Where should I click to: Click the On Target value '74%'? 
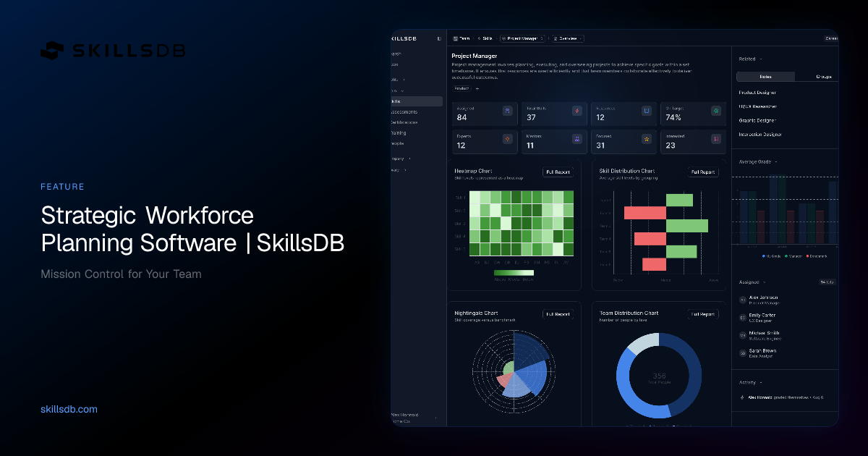pos(673,117)
